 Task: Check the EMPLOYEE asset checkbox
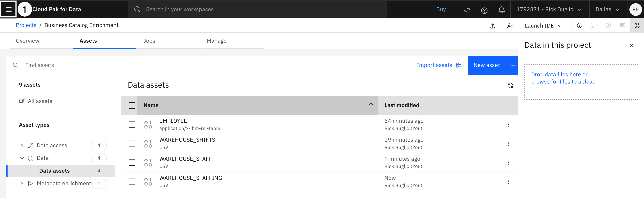(132, 125)
